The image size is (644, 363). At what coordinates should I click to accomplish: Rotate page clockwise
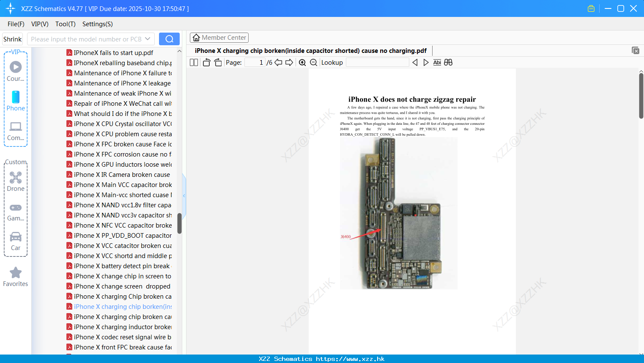[218, 62]
